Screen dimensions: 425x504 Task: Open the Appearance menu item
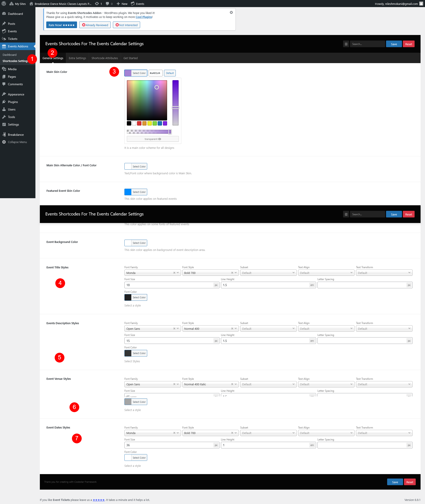[x=16, y=94]
